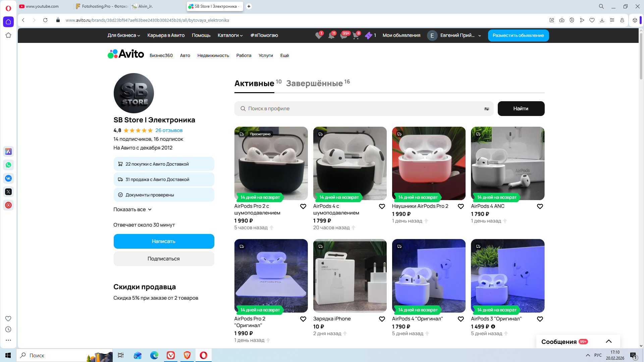Expand the Сообщения chat panel

coord(608,342)
